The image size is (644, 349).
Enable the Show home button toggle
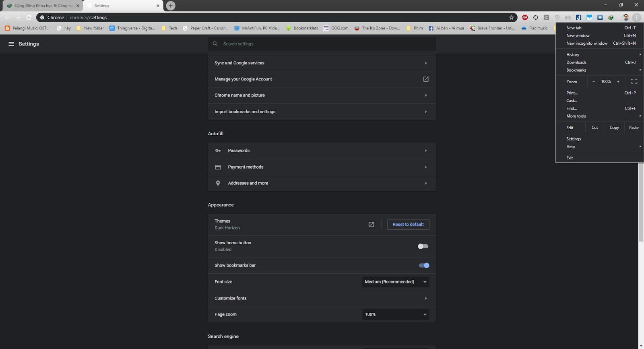click(423, 246)
